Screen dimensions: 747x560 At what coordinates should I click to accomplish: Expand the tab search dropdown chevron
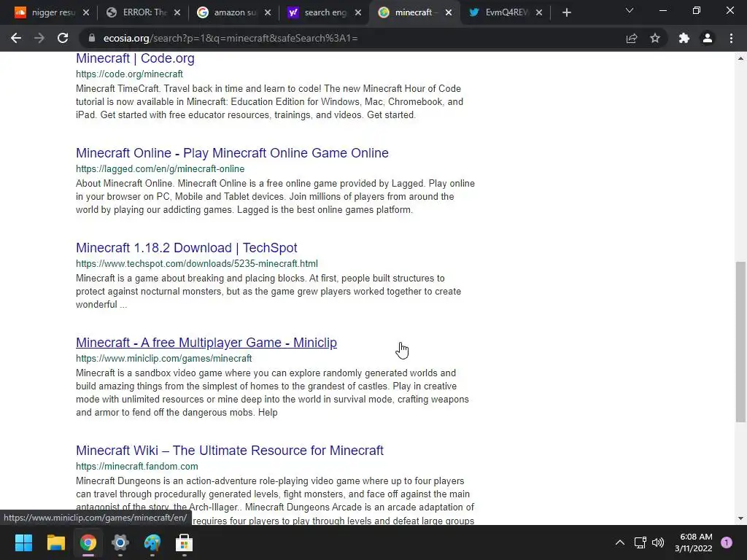coord(630,10)
